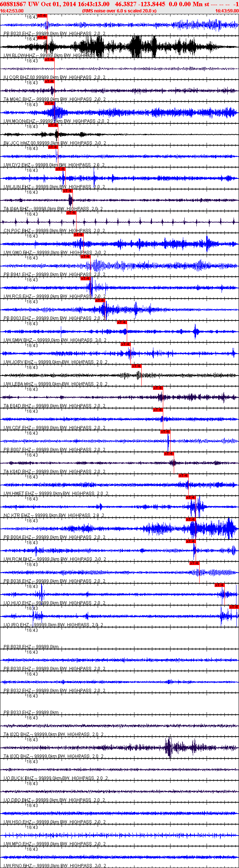Select the red pick flag on UO.HUO trace
Screen dimensions: 239x868
click(220, 585)
